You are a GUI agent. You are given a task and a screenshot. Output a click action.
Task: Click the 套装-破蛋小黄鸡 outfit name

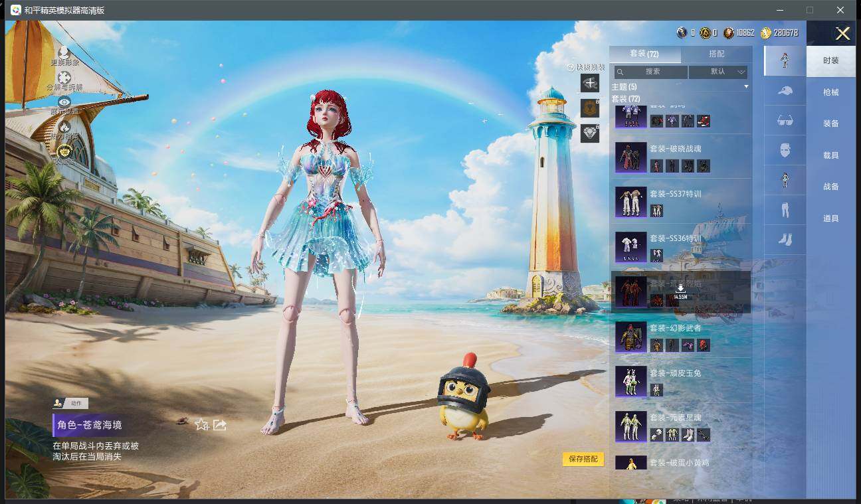pos(679,462)
